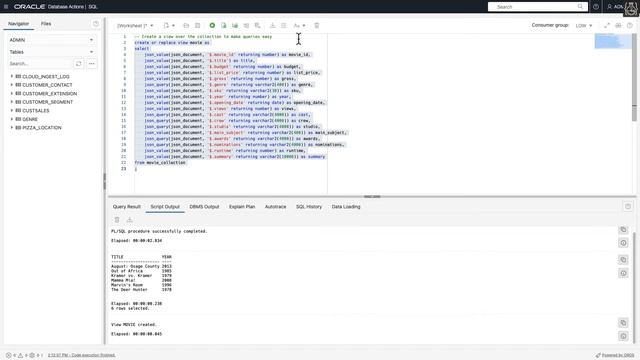Open the Data Loading tab
Viewport: 640px width, 360px height.
(346, 207)
